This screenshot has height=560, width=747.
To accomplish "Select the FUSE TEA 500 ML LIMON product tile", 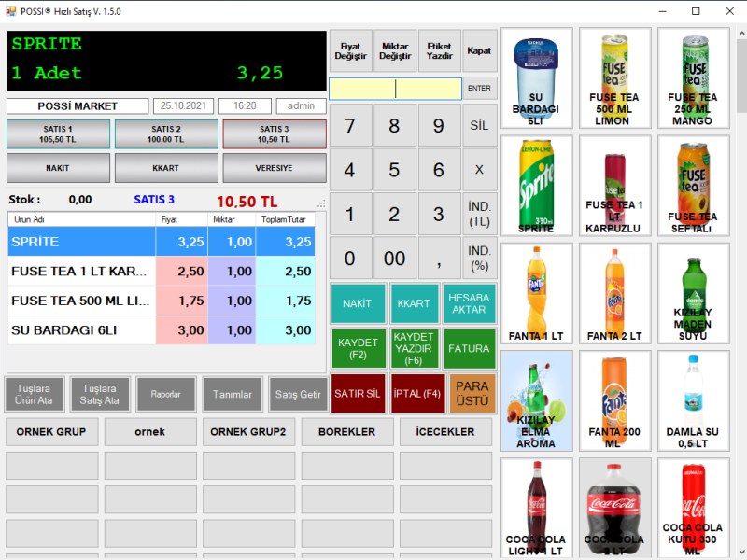I will (614, 78).
